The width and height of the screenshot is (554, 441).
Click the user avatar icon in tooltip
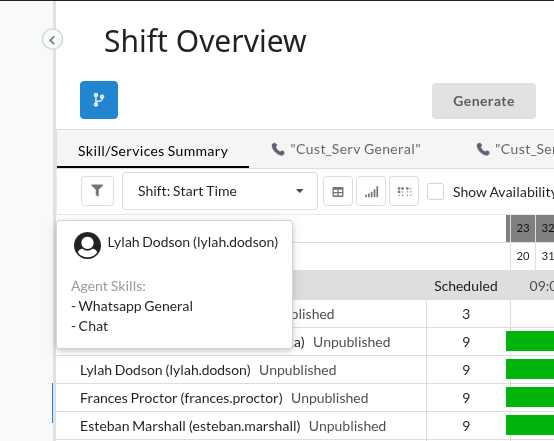[x=87, y=245]
